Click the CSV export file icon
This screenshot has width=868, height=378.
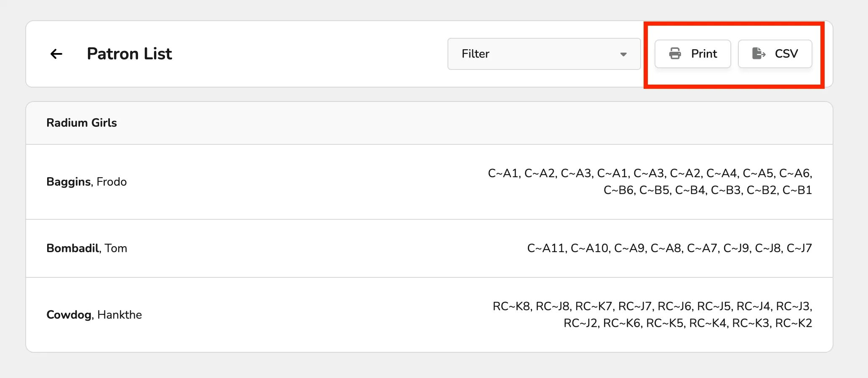(x=759, y=53)
